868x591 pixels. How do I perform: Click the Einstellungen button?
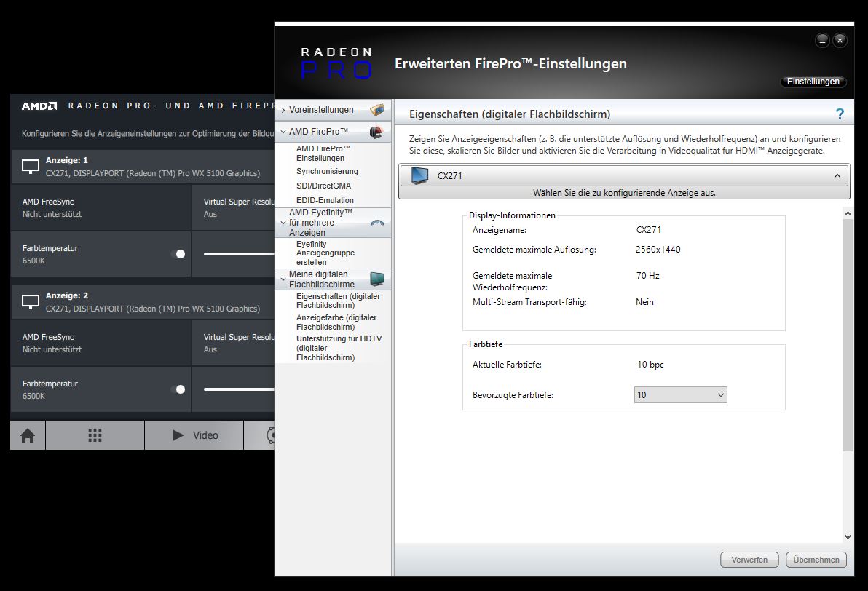point(813,82)
